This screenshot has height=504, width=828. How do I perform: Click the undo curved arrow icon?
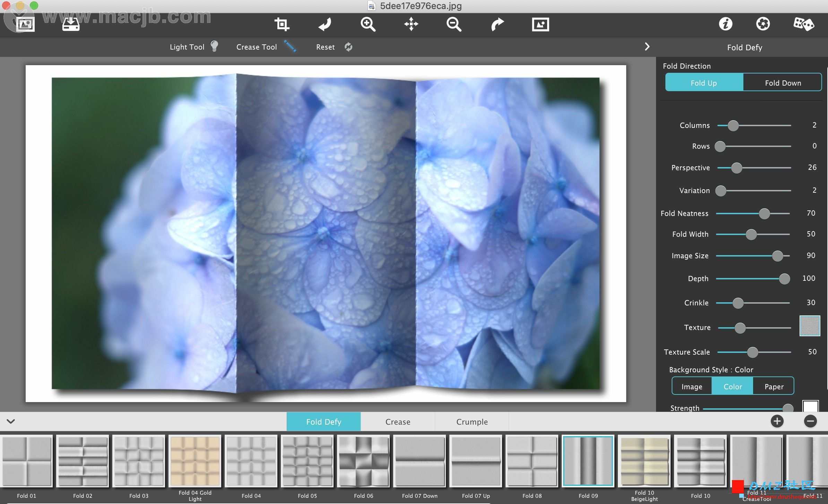point(325,24)
